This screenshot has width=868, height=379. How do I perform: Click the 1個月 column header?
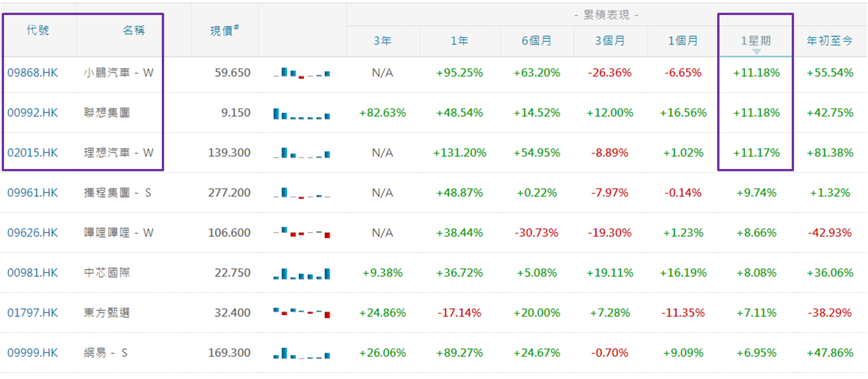(x=683, y=41)
